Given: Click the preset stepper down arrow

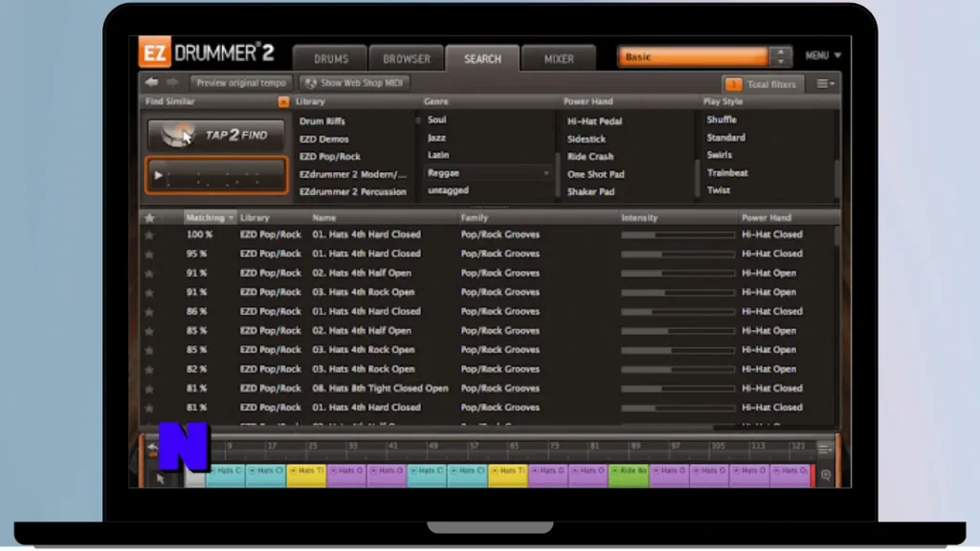Looking at the screenshot, I should (x=781, y=61).
